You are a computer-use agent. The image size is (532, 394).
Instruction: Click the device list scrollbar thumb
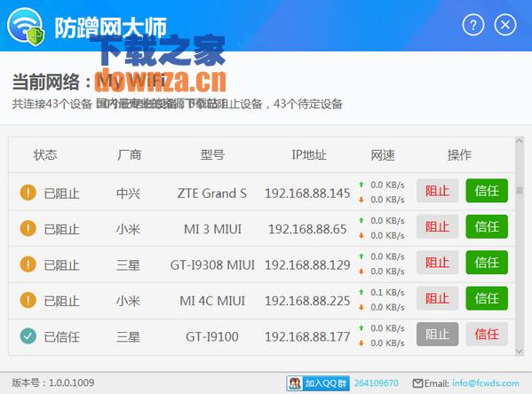pyautogui.click(x=519, y=190)
